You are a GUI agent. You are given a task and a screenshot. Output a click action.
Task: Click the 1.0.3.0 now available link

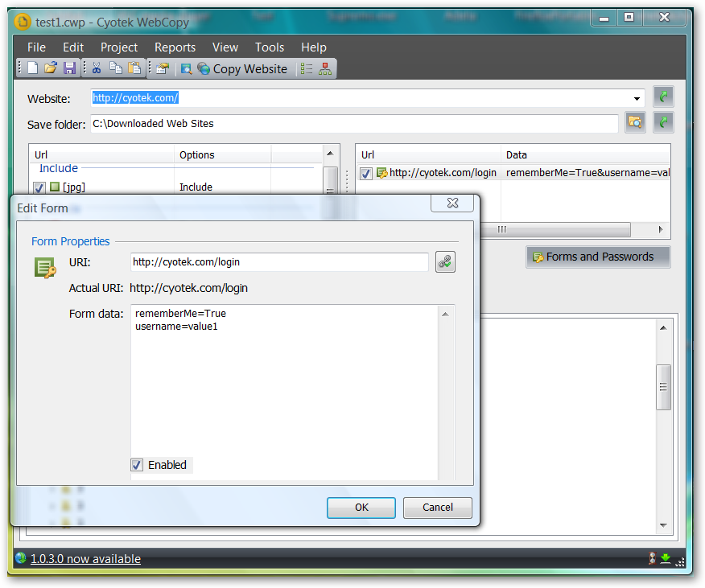click(x=85, y=559)
